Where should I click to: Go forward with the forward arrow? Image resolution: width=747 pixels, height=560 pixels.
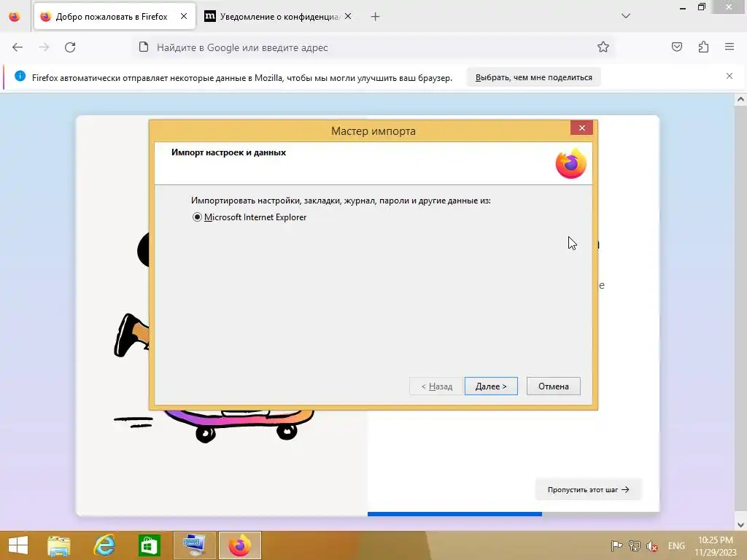[x=44, y=47]
